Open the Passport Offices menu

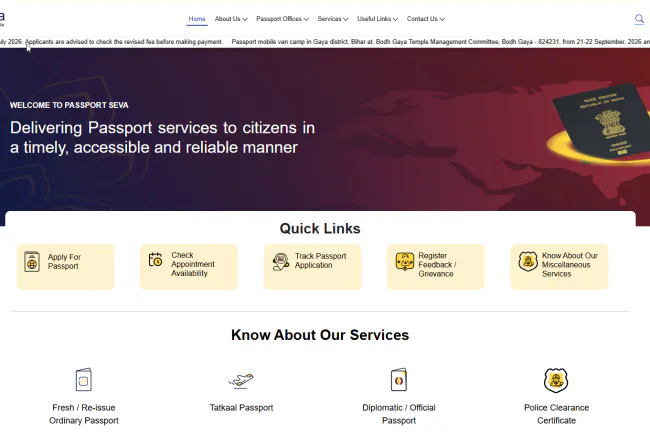(282, 19)
